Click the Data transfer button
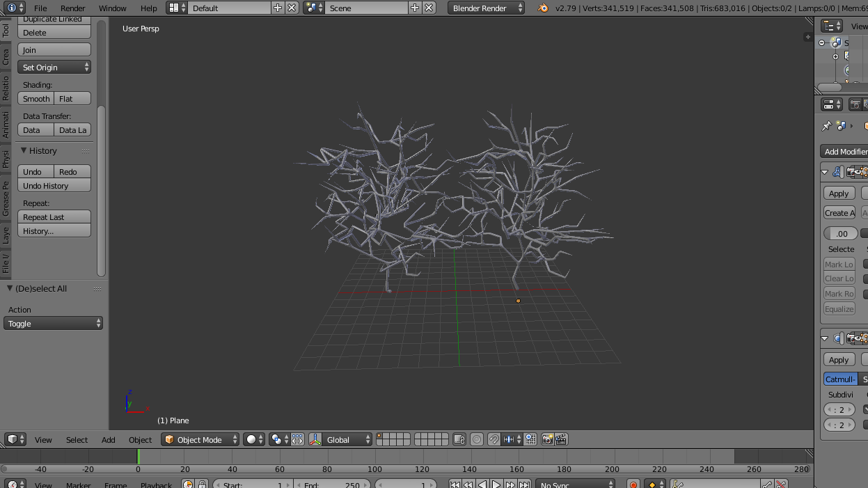This screenshot has width=868, height=488. [x=35, y=130]
